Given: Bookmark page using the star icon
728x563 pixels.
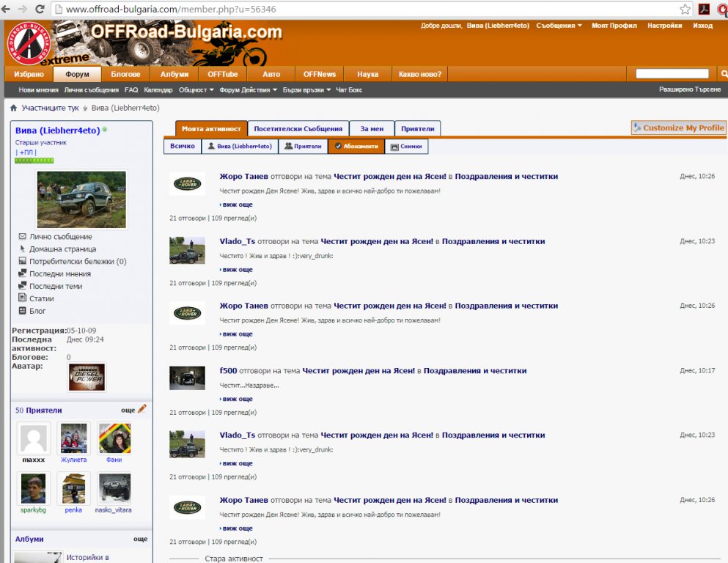Looking at the screenshot, I should pyautogui.click(x=685, y=10).
